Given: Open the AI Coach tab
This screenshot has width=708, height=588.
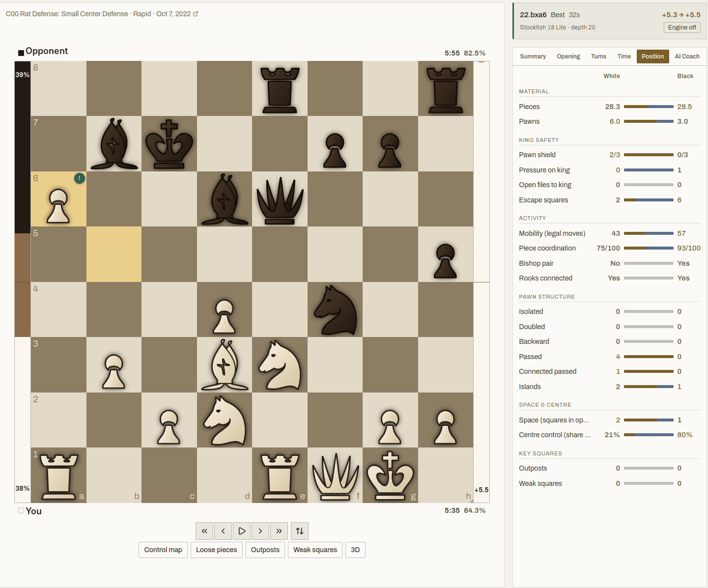Looking at the screenshot, I should pyautogui.click(x=687, y=56).
